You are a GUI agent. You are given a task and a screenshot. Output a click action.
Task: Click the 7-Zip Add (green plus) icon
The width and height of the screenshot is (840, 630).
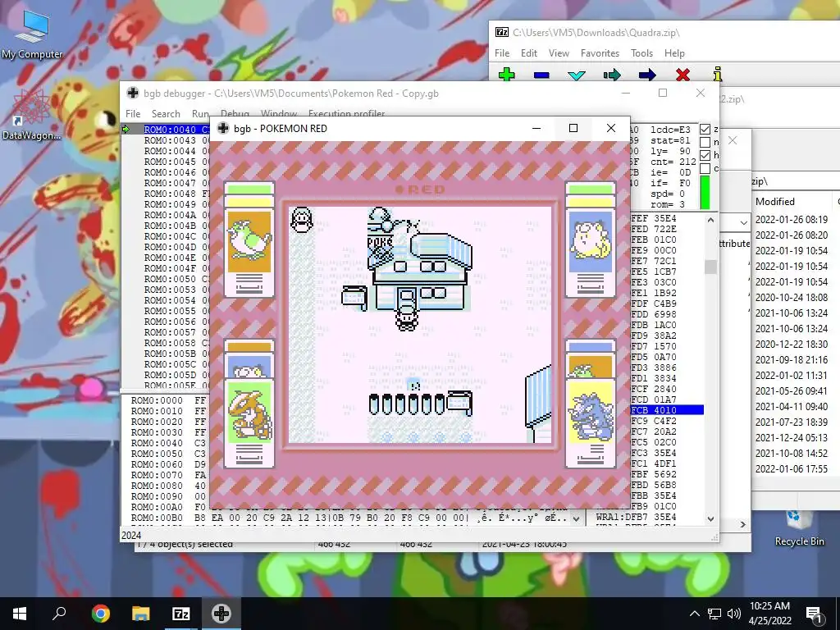pos(506,75)
